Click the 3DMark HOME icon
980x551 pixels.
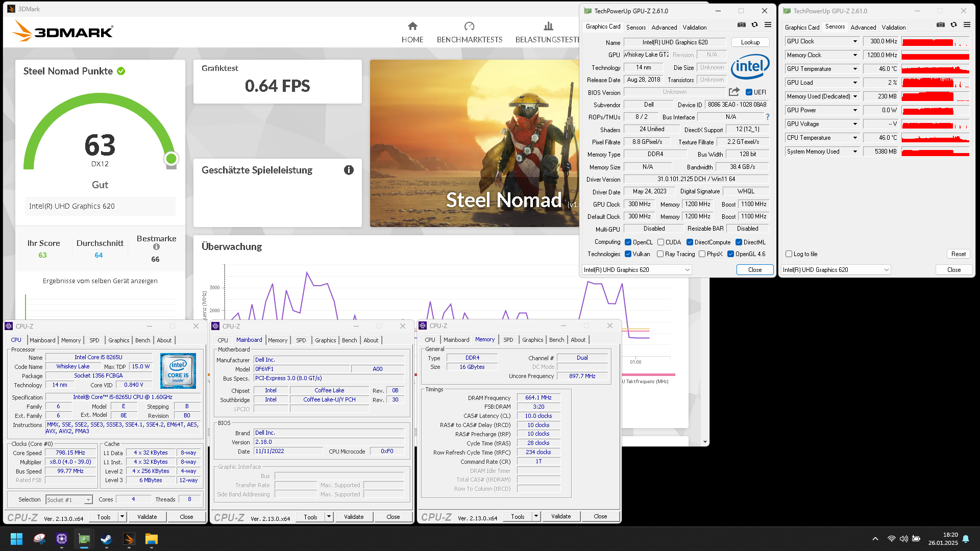[x=412, y=26]
